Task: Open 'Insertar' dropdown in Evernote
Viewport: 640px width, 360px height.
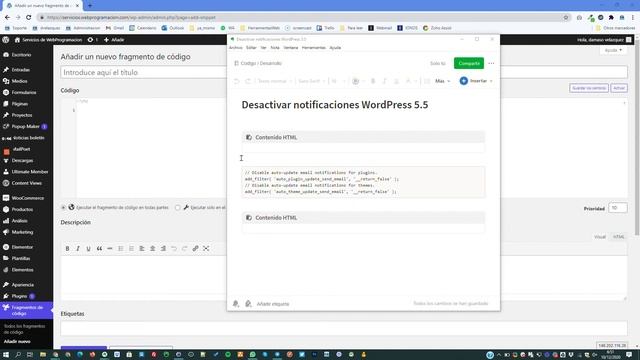Action: tap(476, 81)
